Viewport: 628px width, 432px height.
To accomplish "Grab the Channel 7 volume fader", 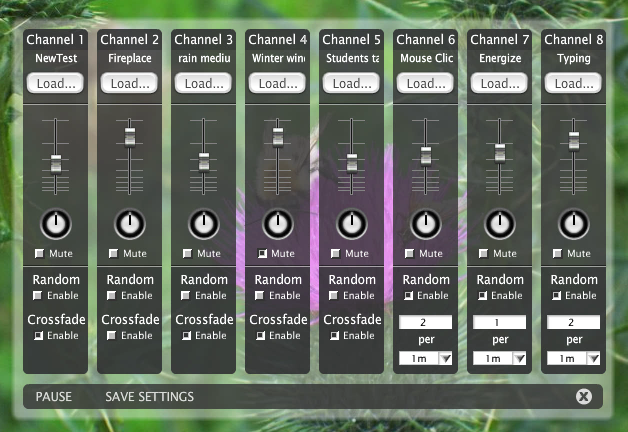I will pyautogui.click(x=499, y=153).
